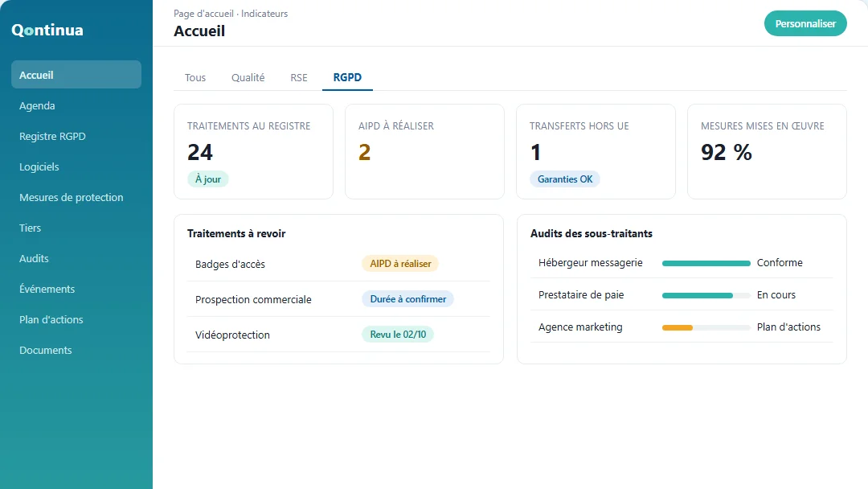Go to Événements
868x489 pixels.
tap(76, 289)
